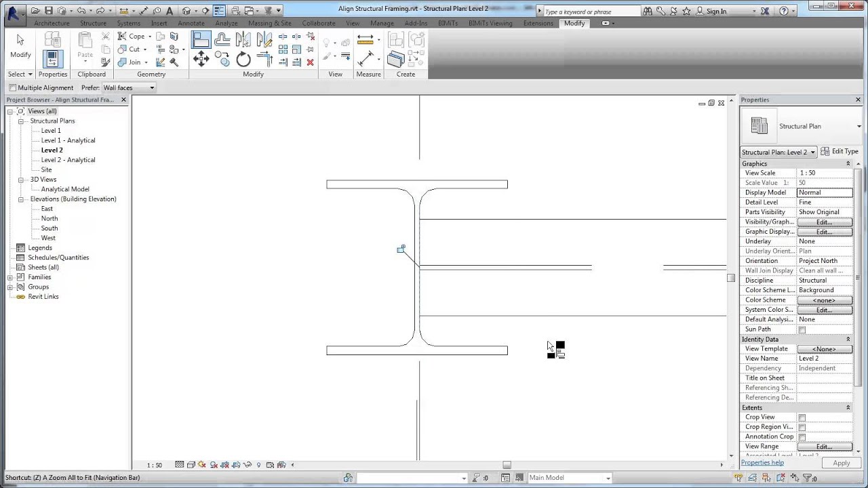
Task: Click the Thin Lines icon in quick access
Action: [219, 11]
